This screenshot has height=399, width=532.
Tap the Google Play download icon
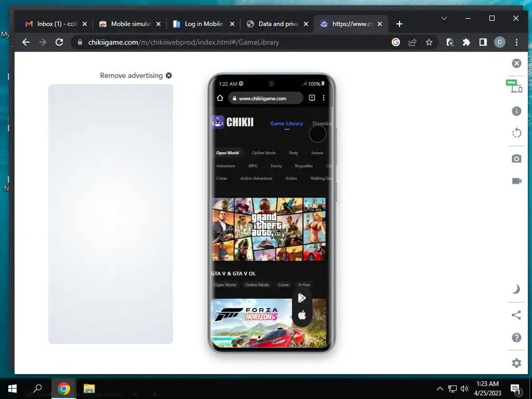302,298
